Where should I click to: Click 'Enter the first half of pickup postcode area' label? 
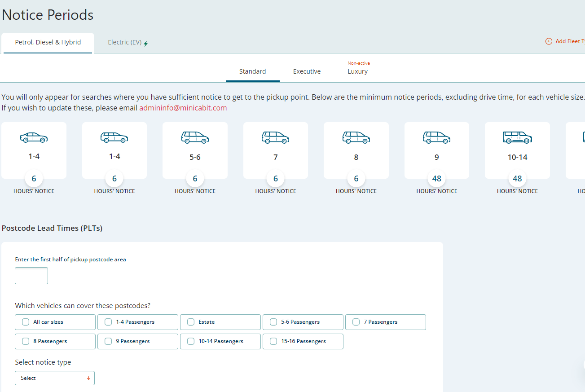pyautogui.click(x=70, y=260)
